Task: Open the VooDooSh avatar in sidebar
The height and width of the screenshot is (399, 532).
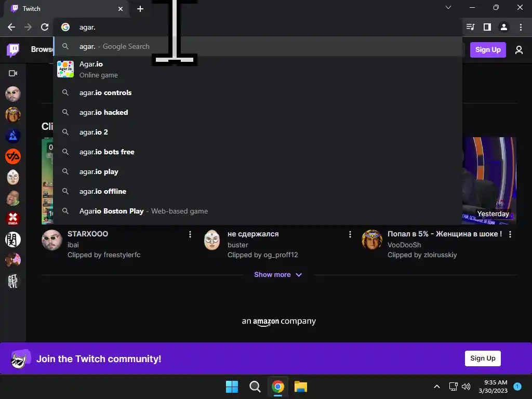Action: (13, 115)
